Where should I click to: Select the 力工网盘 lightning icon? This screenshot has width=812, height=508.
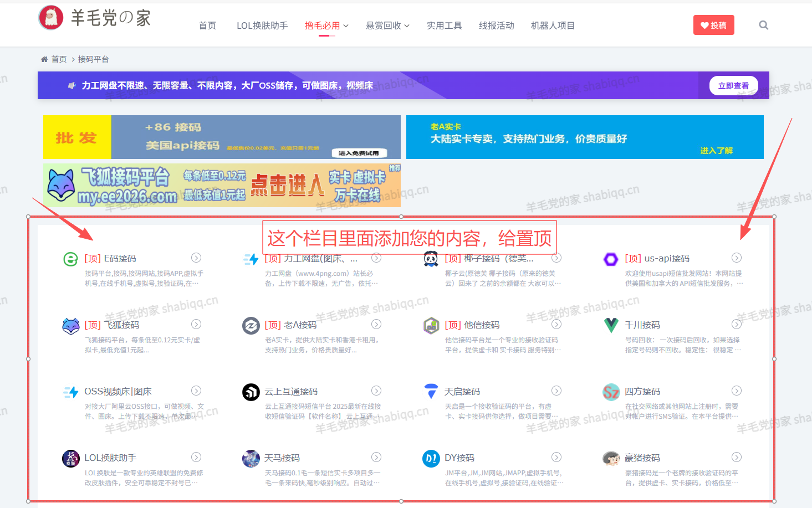pyautogui.click(x=251, y=258)
